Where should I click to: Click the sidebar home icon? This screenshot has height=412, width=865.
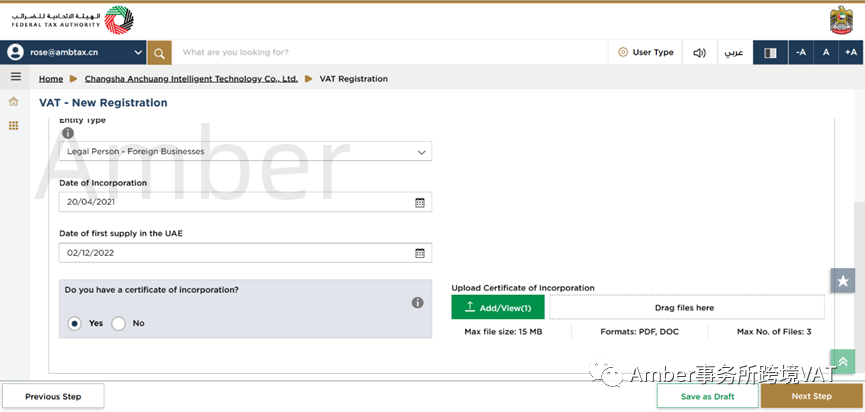[x=14, y=101]
